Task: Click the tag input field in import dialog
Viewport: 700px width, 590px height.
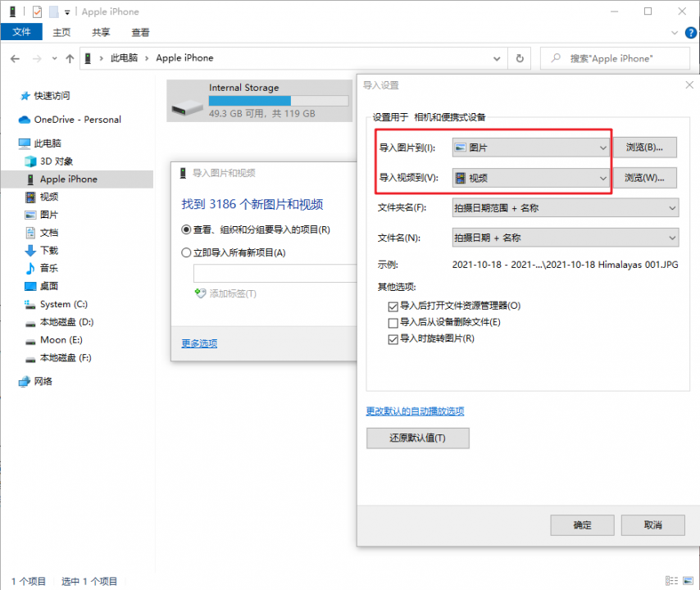Action: tap(275, 273)
